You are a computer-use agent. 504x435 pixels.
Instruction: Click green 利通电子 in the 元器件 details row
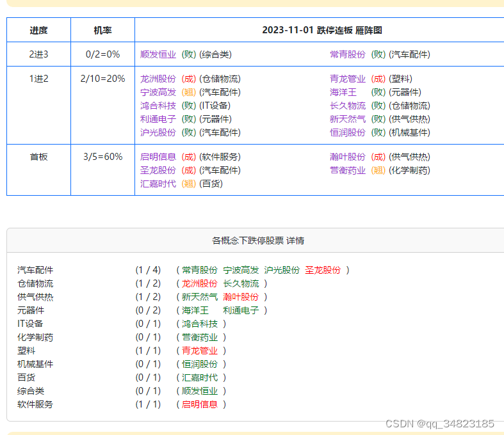point(241,310)
